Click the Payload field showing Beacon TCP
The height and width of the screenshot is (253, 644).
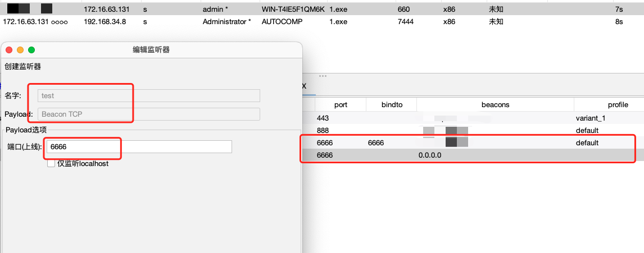click(149, 114)
